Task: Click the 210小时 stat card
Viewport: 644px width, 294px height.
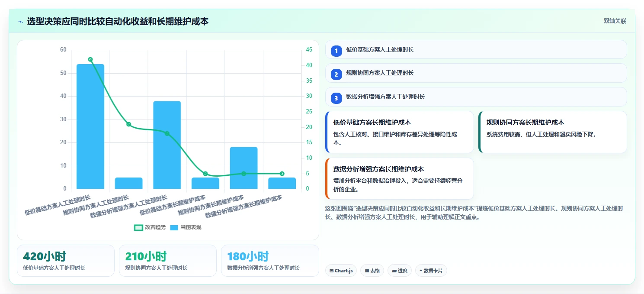Action: (x=168, y=261)
